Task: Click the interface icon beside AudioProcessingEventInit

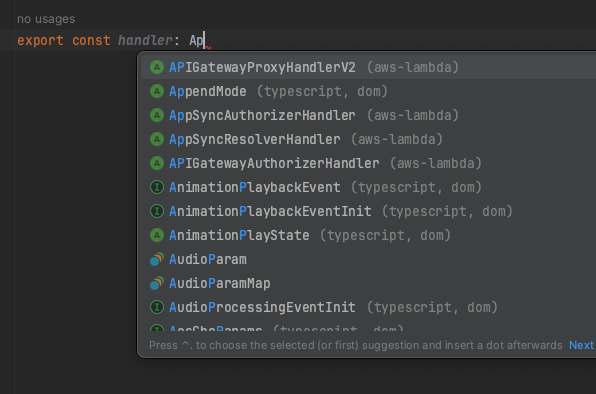Action: coord(157,307)
